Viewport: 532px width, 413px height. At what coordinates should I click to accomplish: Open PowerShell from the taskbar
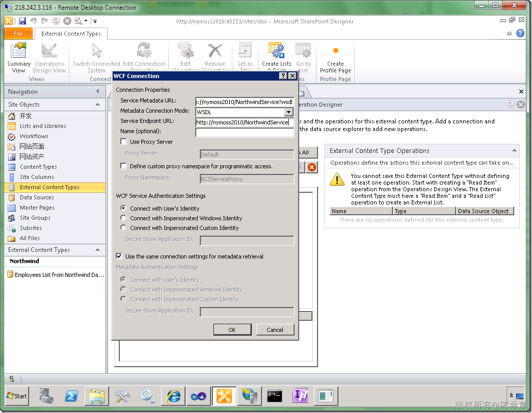click(71, 396)
